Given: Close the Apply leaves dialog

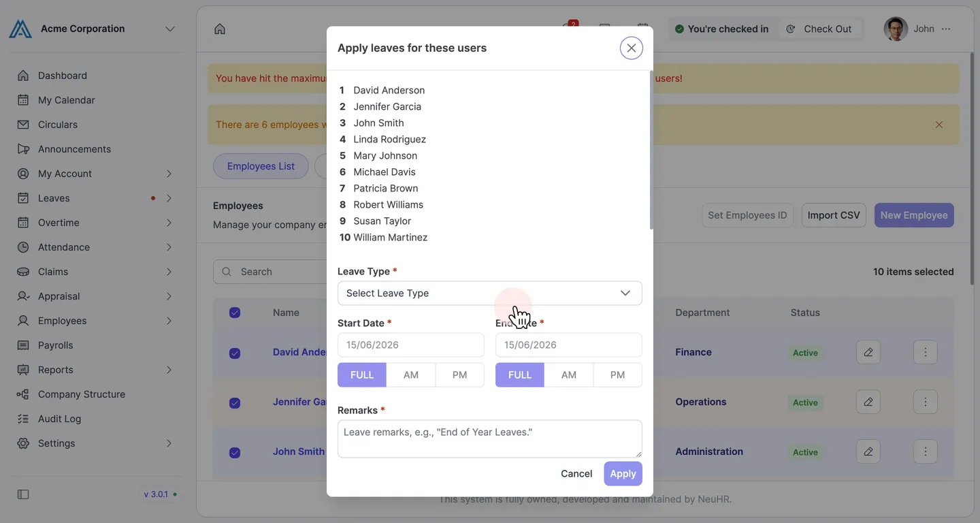Looking at the screenshot, I should click(x=632, y=48).
